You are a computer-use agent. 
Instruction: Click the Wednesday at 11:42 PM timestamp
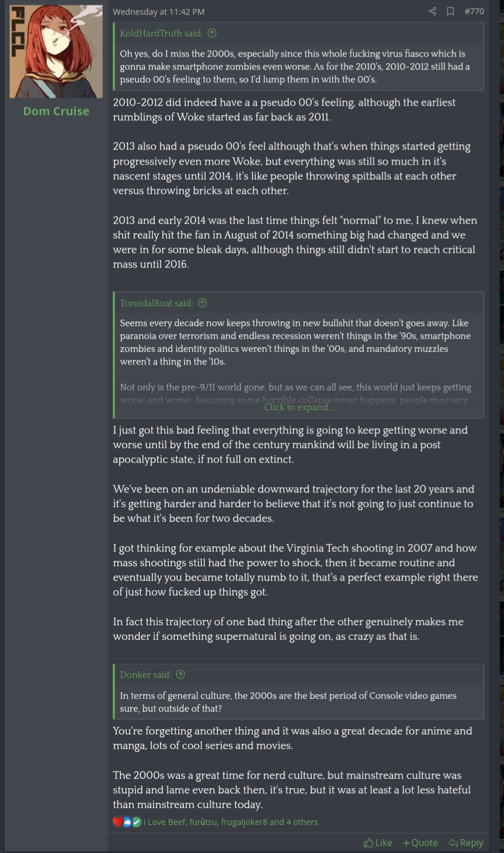tap(158, 12)
